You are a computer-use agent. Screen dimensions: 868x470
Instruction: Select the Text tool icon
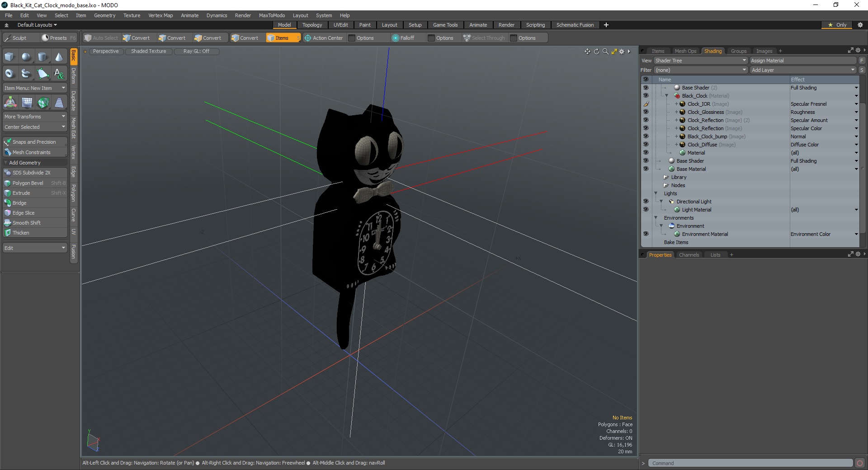tap(59, 73)
